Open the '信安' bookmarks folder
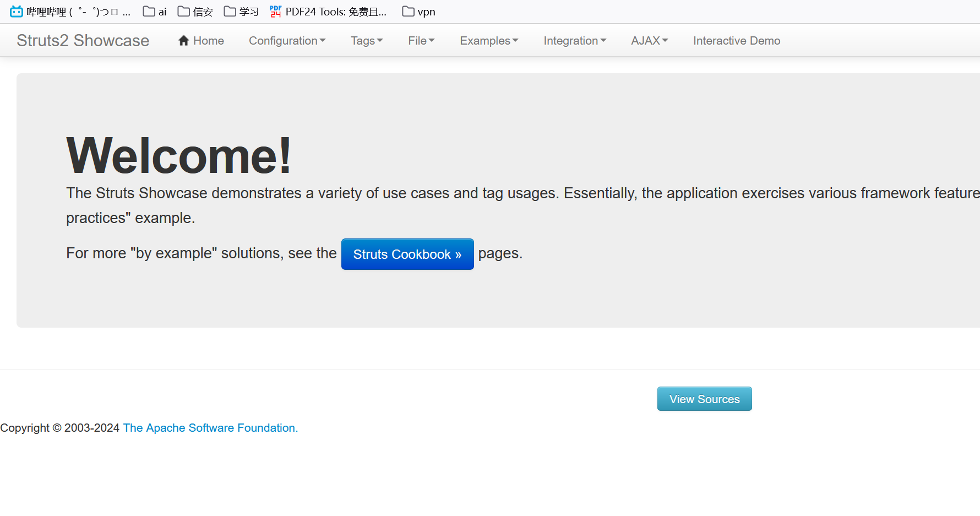This screenshot has width=980, height=516. (195, 12)
